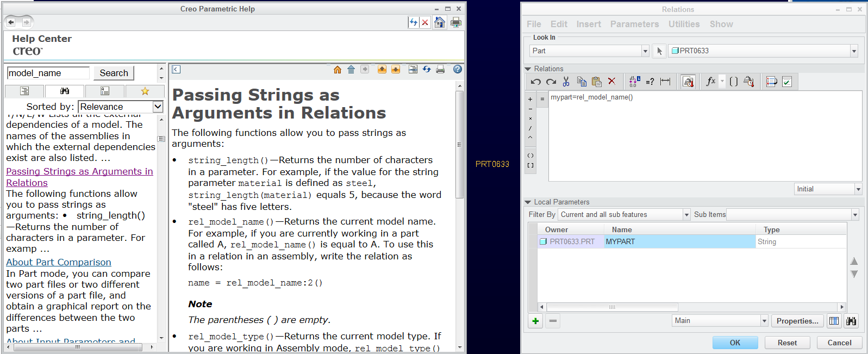Click weight-and-thermometer icon after the brackets toolbar icon

tap(749, 82)
